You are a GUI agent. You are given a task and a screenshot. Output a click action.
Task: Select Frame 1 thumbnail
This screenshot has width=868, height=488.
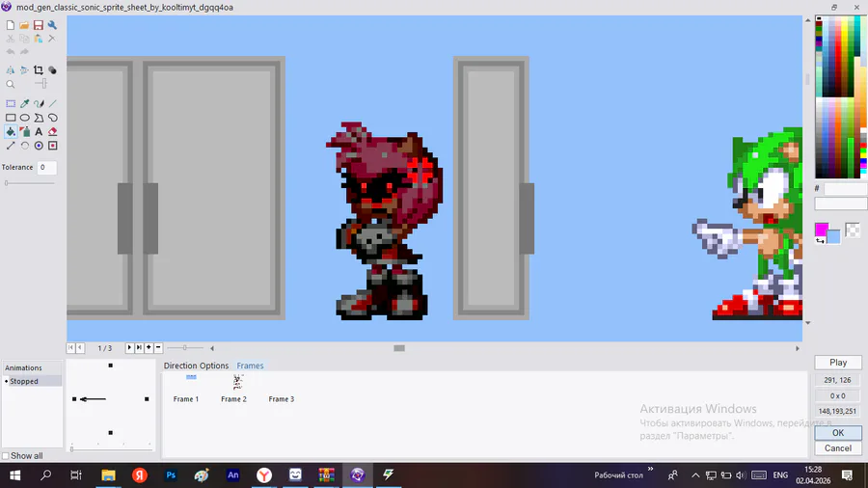click(186, 389)
